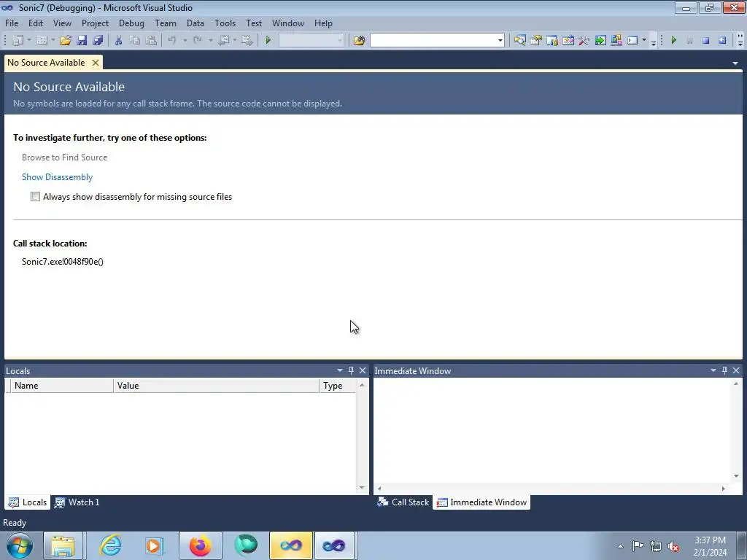
Task: Click the Show Disassembly link
Action: coord(57,177)
